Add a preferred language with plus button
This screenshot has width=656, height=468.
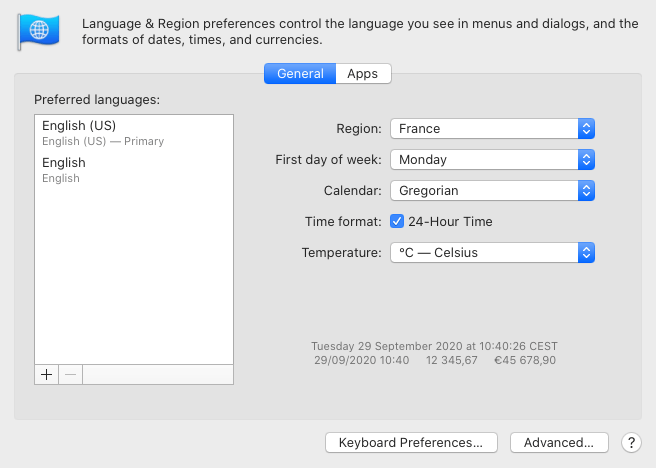tap(46, 374)
